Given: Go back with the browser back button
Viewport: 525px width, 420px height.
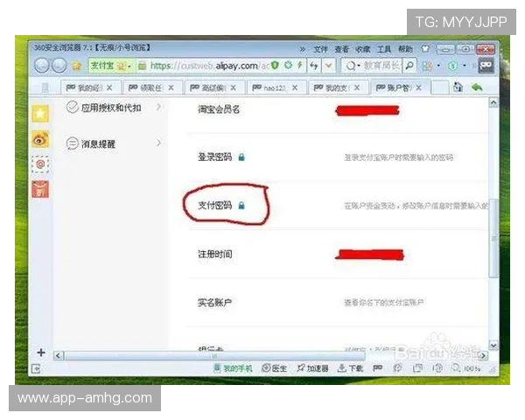Looking at the screenshot, I should 42,66.
